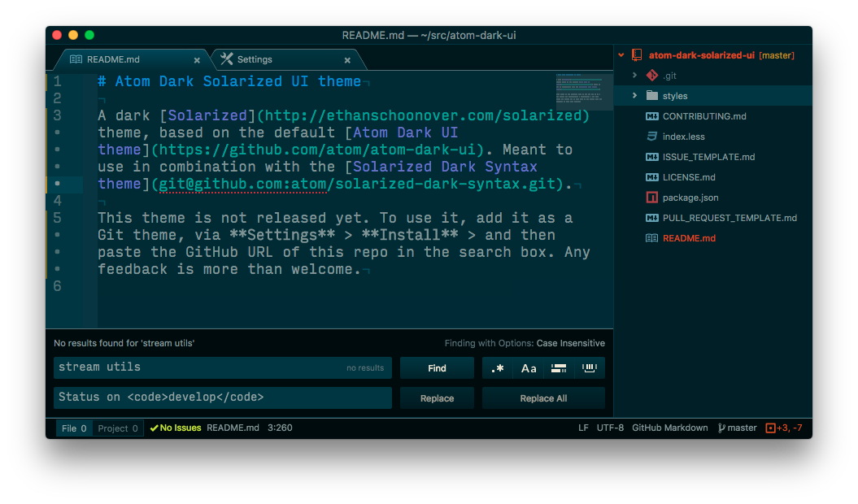The width and height of the screenshot is (858, 504).
Task: Click the tools icon on Settings tab
Action: click(x=227, y=59)
